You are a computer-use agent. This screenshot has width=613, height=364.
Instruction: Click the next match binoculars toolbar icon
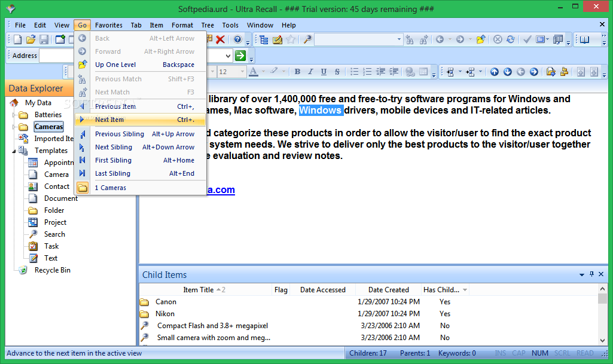pos(423,39)
